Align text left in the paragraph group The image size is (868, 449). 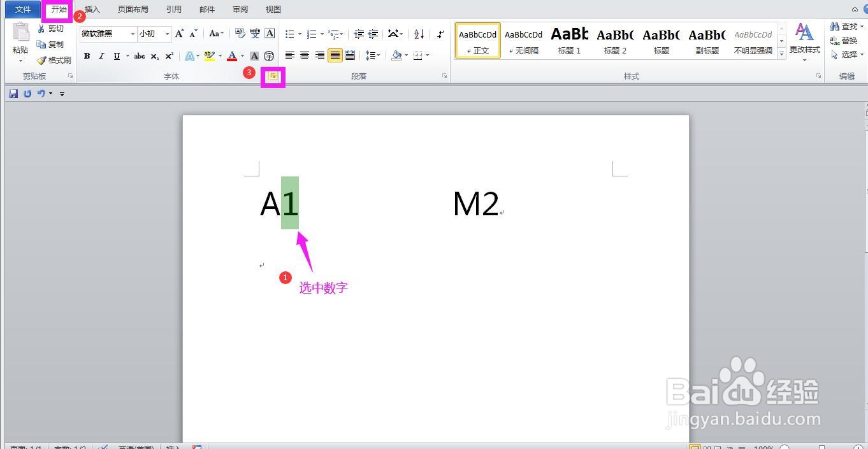click(x=290, y=55)
